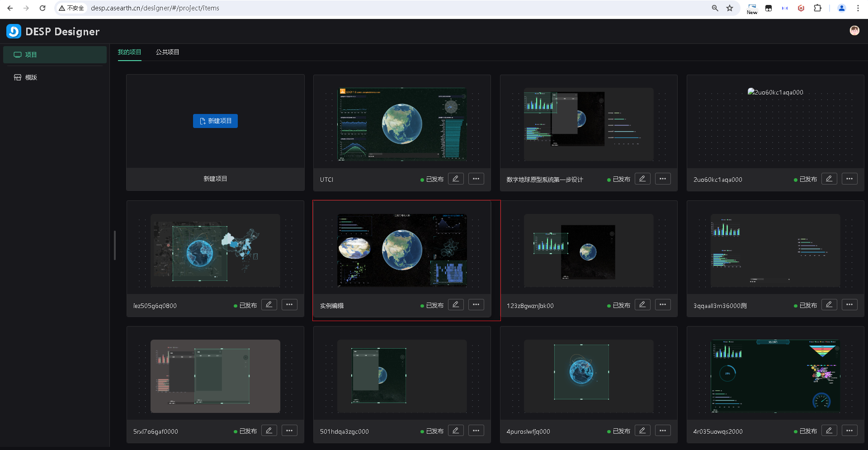Open the user avatar in top right
Image resolution: width=868 pixels, height=450 pixels.
[x=854, y=30]
